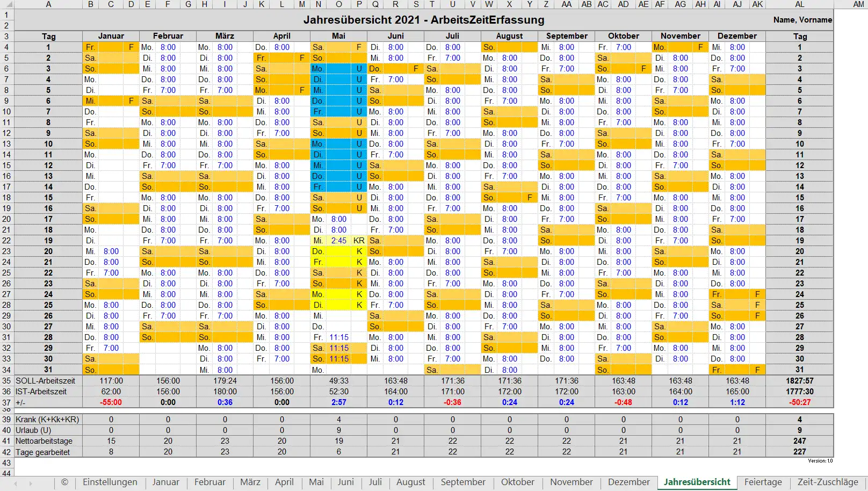Select the '62:00' IST cell for Januar
The image size is (868, 491).
111,392
